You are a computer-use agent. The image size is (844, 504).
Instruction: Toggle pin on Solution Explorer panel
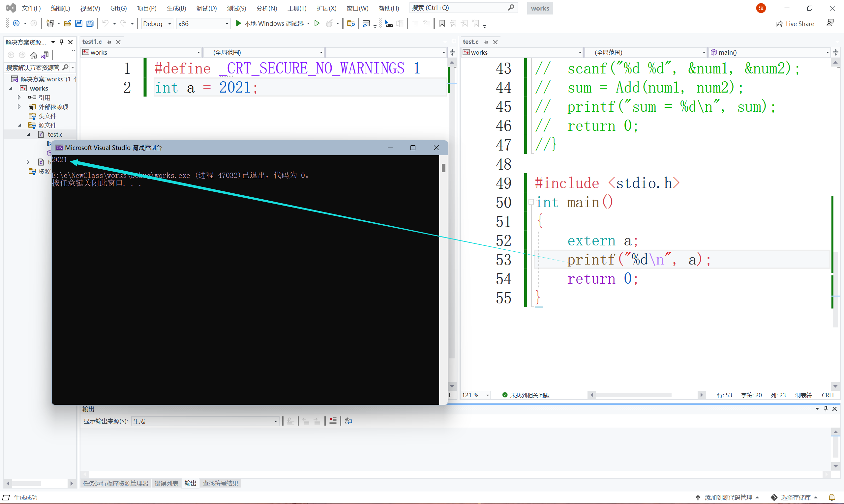pos(62,42)
